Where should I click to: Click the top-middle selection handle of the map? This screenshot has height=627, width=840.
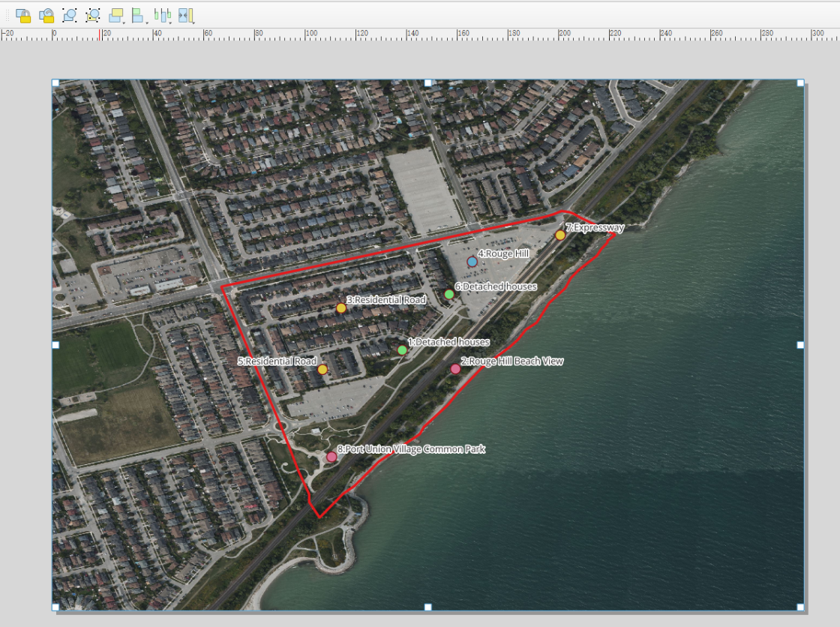(x=427, y=83)
